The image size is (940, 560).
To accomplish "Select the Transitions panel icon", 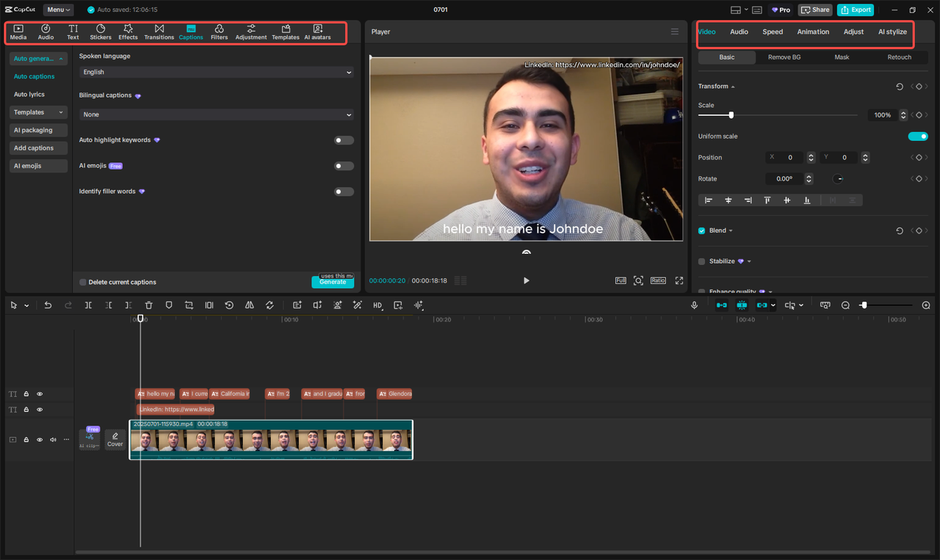I will point(159,32).
